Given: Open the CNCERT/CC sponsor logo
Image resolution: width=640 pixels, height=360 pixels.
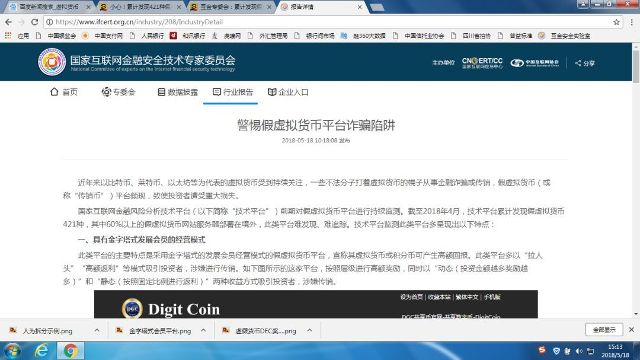Looking at the screenshot, I should point(482,62).
